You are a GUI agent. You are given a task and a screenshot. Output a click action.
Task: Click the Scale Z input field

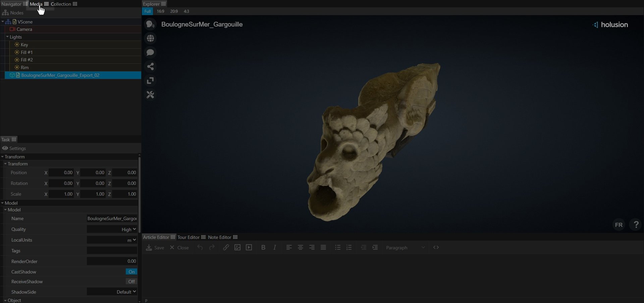click(125, 194)
